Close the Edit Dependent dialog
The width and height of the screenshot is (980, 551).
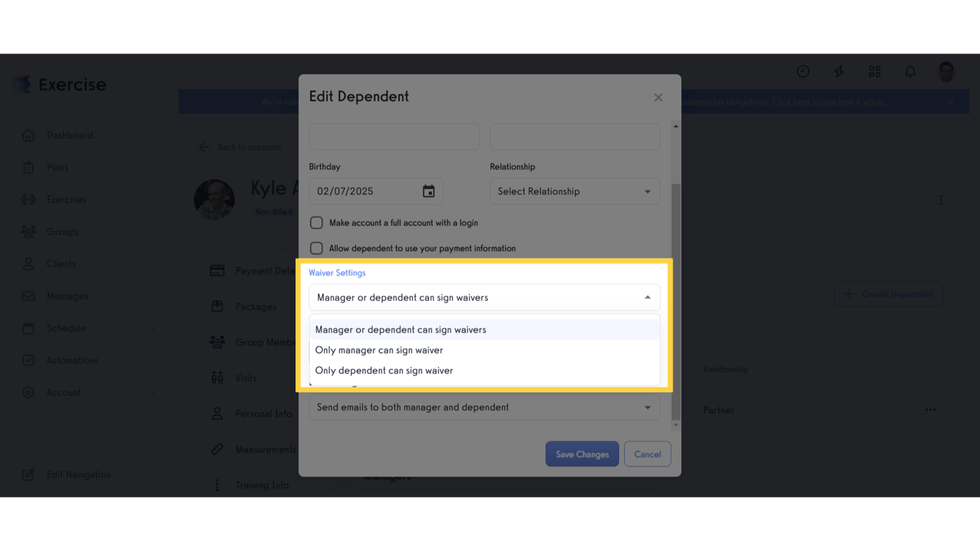[x=658, y=98]
